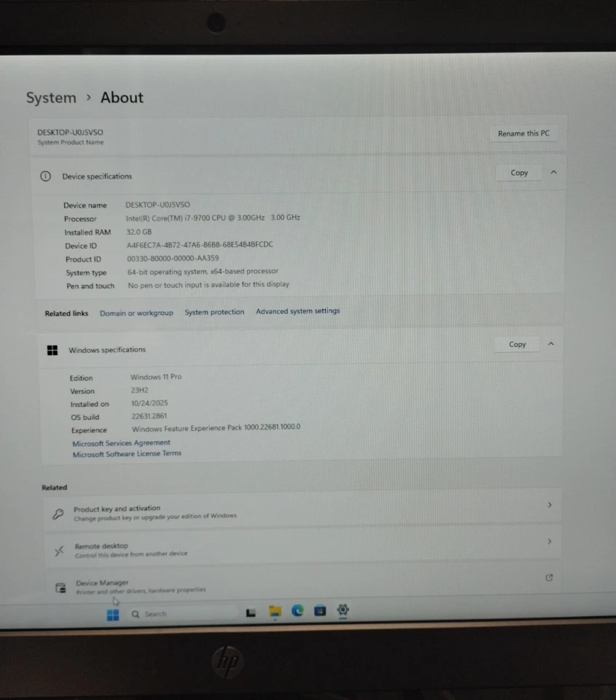Select the Installed RAM value 32.0 GB

pos(139,232)
